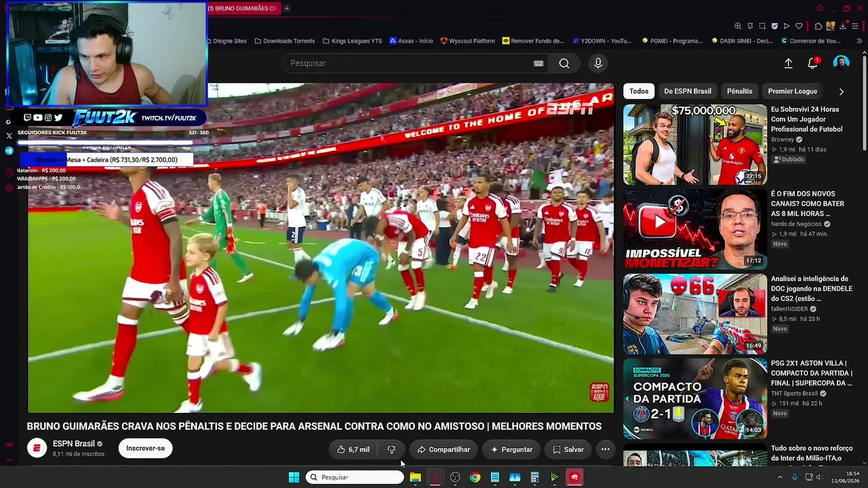Open the browser downloads icon
The height and width of the screenshot is (488, 868).
843,26
